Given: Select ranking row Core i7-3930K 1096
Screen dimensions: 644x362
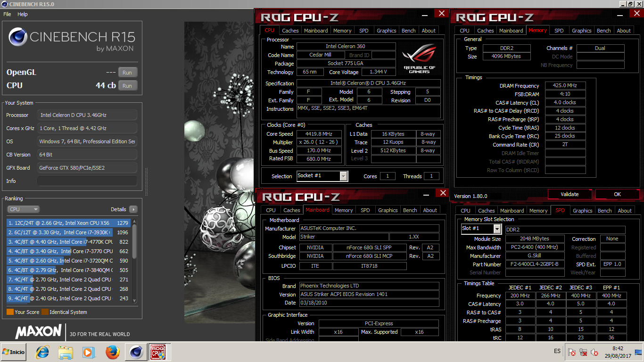Looking at the screenshot, I should click(x=68, y=232).
